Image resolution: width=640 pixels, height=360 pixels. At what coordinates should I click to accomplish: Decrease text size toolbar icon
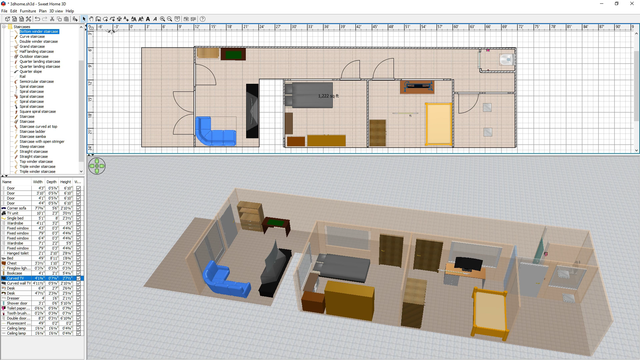click(x=141, y=19)
